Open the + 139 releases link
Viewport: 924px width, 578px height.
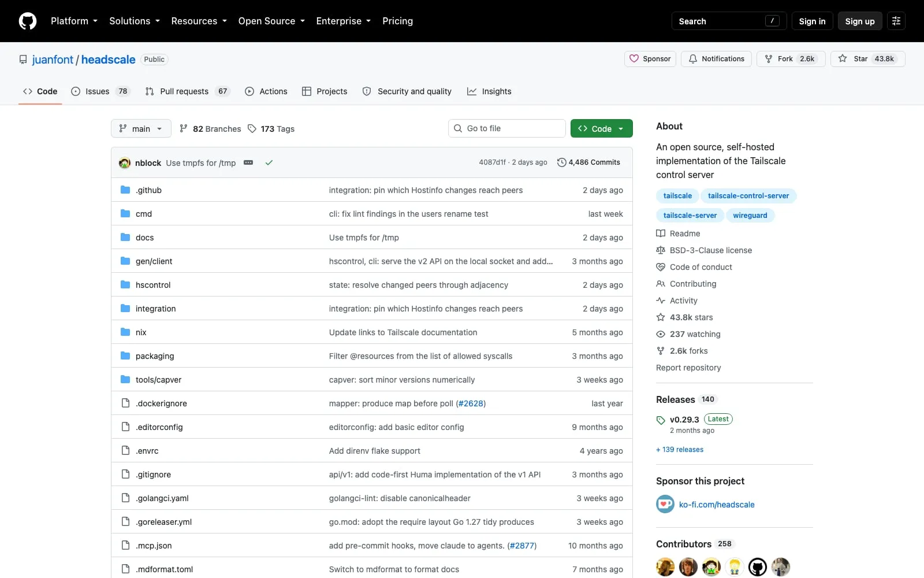click(680, 450)
